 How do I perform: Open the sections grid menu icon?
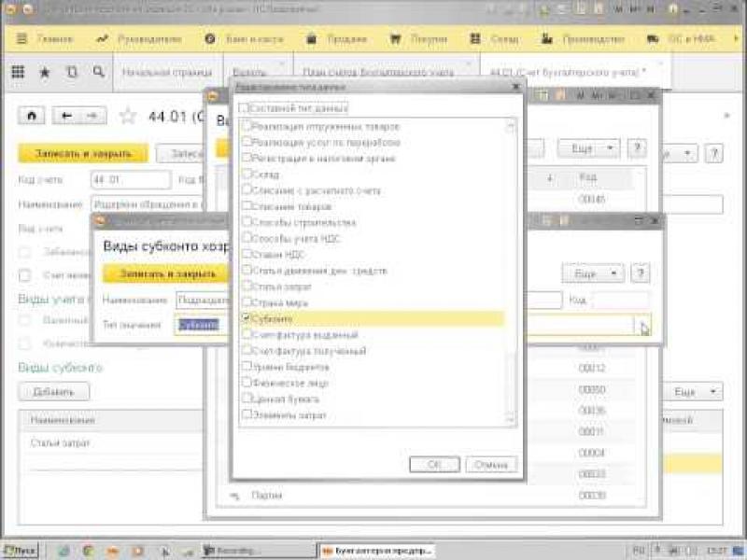point(17,72)
